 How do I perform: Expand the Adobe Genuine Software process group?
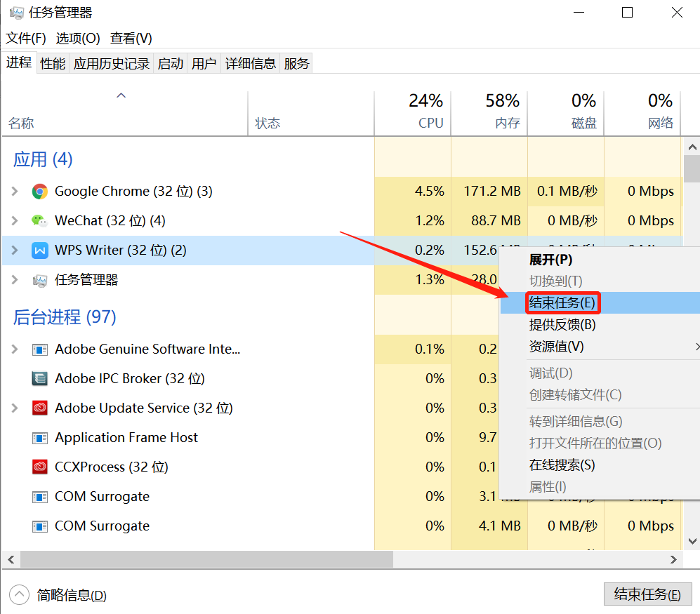point(15,349)
